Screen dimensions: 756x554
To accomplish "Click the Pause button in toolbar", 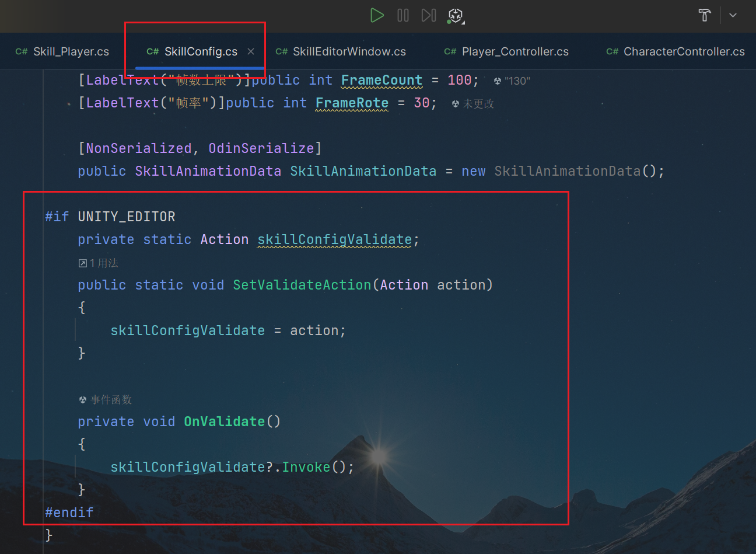I will pos(403,15).
